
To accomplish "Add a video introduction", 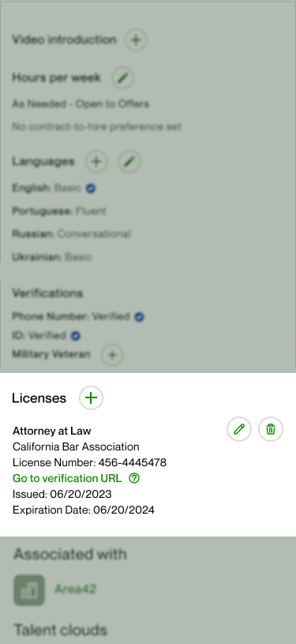I will tap(136, 40).
